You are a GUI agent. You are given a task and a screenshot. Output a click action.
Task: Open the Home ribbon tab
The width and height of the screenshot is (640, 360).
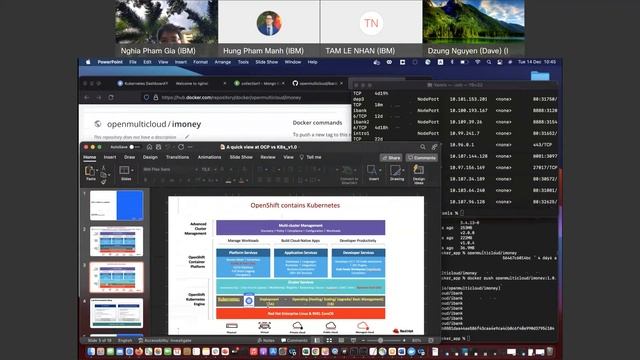[89, 157]
